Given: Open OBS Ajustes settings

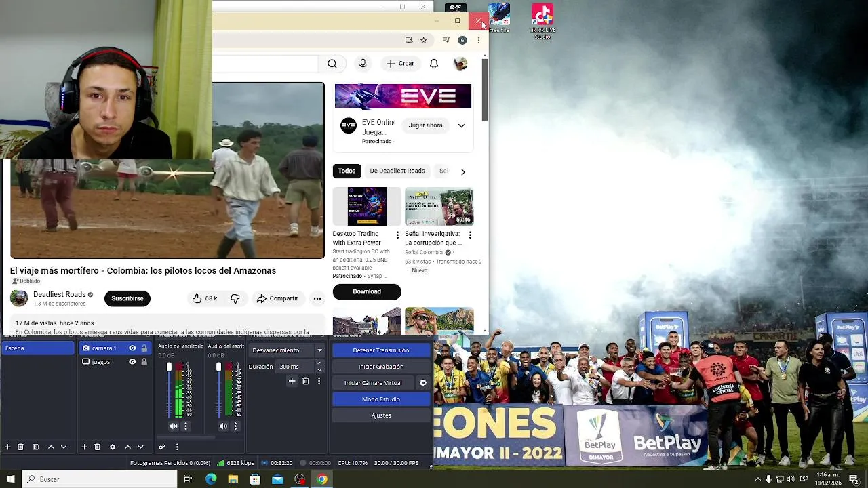Looking at the screenshot, I should coord(381,415).
